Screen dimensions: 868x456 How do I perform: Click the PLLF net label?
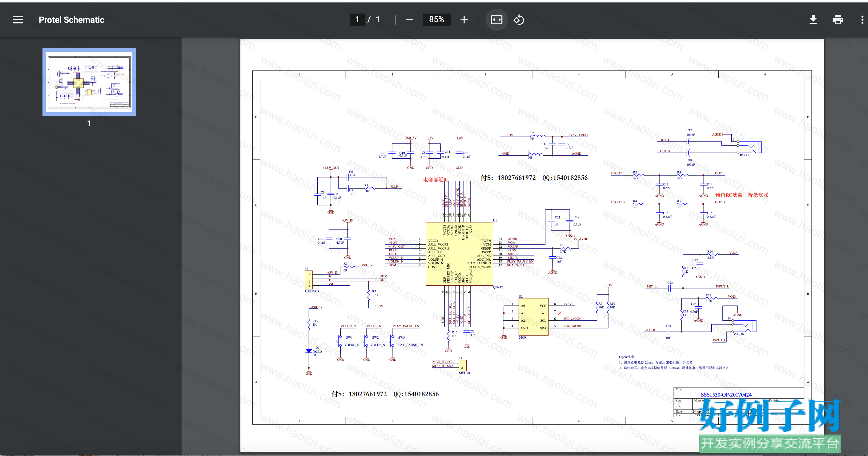[x=394, y=186]
